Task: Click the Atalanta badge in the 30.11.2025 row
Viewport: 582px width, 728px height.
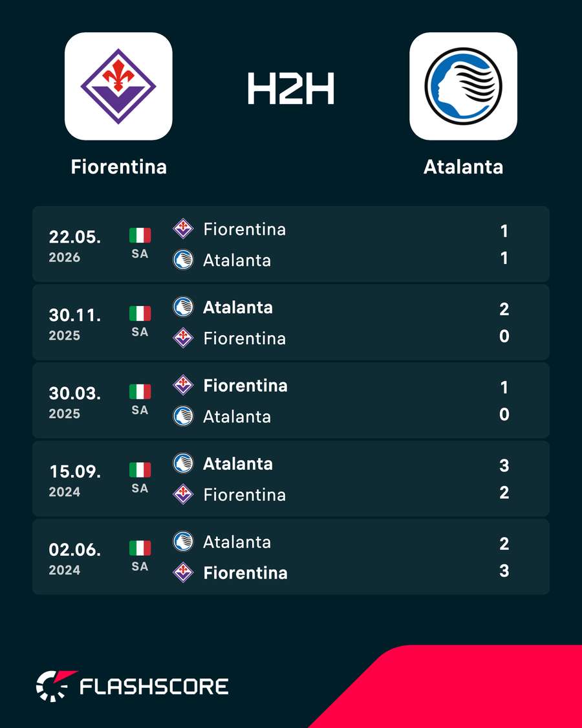Action: pos(183,307)
